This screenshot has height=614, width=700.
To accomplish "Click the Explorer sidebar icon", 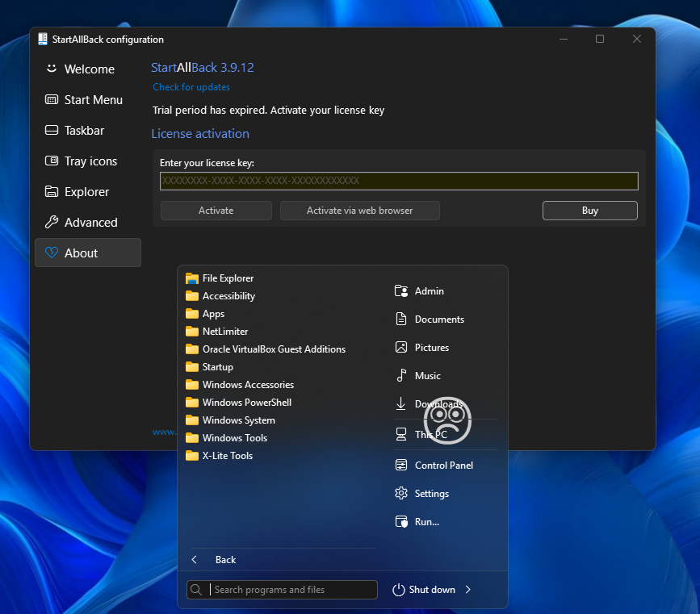I will coord(52,191).
